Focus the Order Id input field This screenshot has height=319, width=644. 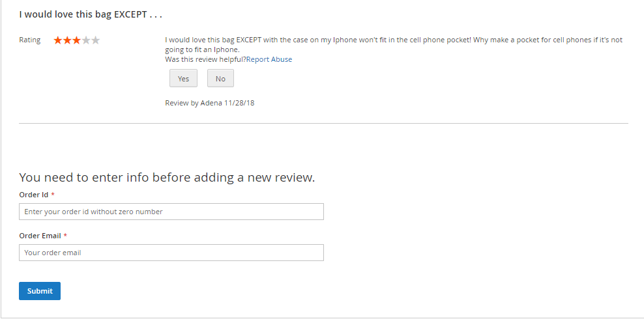(171, 212)
